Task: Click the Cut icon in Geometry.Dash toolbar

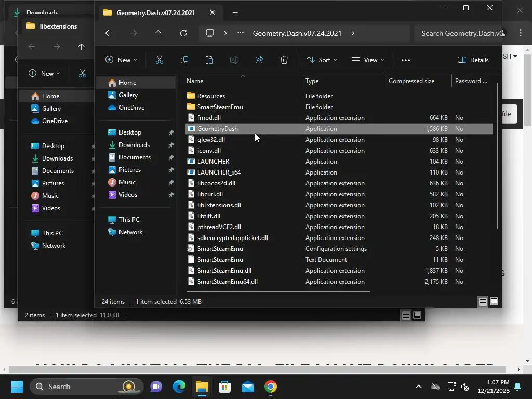Action: pos(159,60)
